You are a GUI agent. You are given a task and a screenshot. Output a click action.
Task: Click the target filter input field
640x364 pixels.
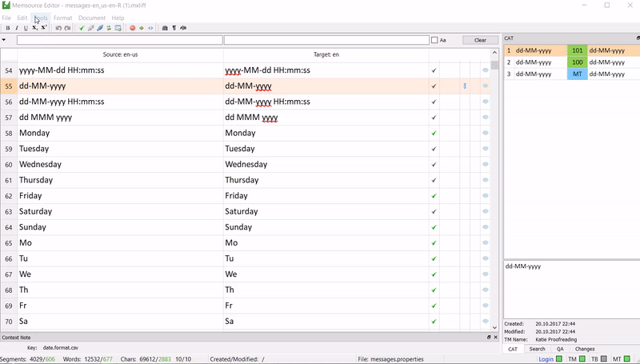tap(326, 40)
